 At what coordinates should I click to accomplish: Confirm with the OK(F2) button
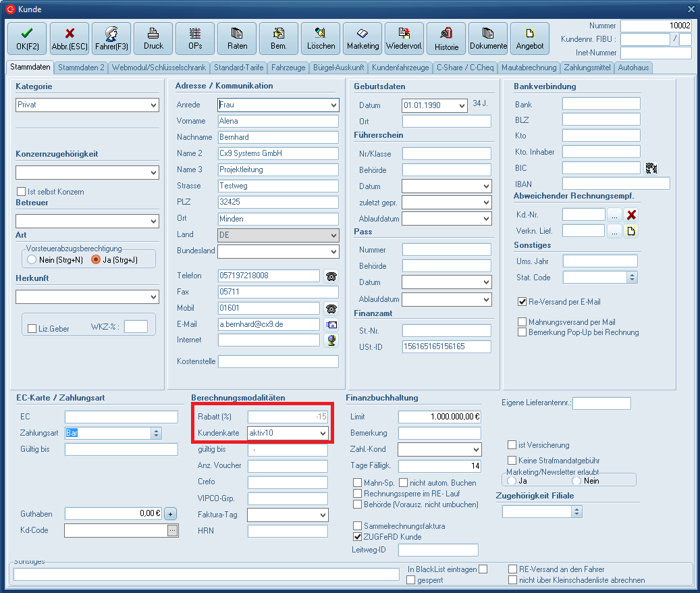[27, 38]
